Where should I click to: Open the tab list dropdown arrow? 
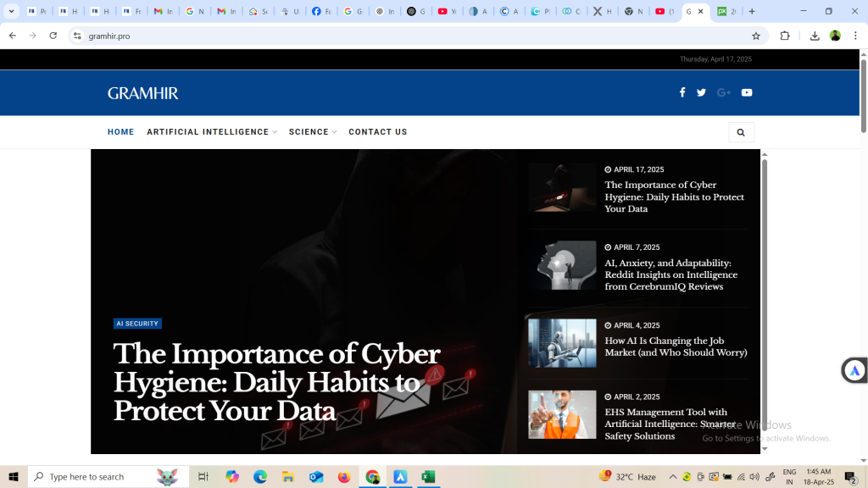pyautogui.click(x=12, y=12)
